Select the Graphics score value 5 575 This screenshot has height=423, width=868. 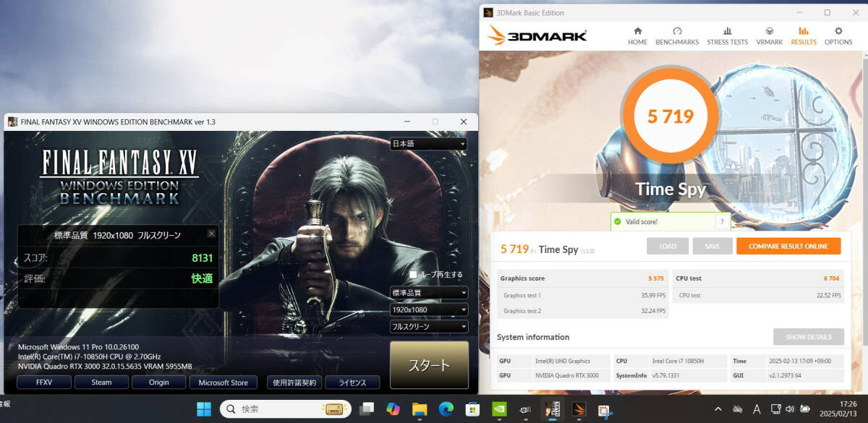[655, 278]
